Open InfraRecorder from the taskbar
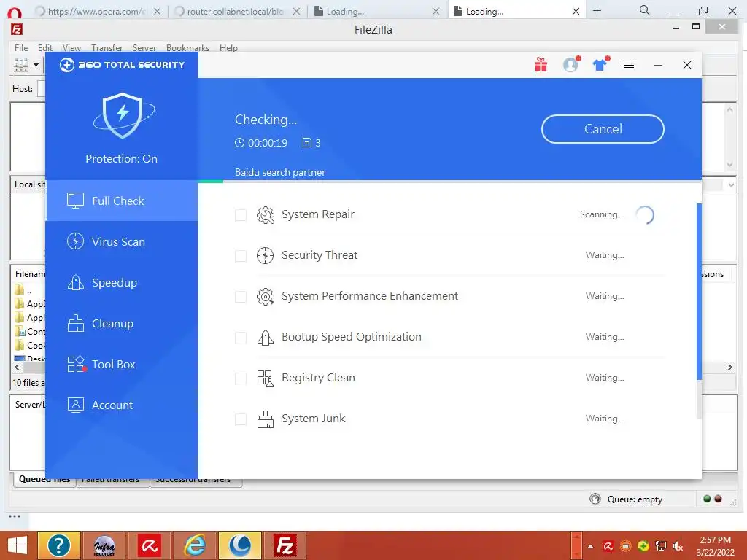 coord(104,545)
